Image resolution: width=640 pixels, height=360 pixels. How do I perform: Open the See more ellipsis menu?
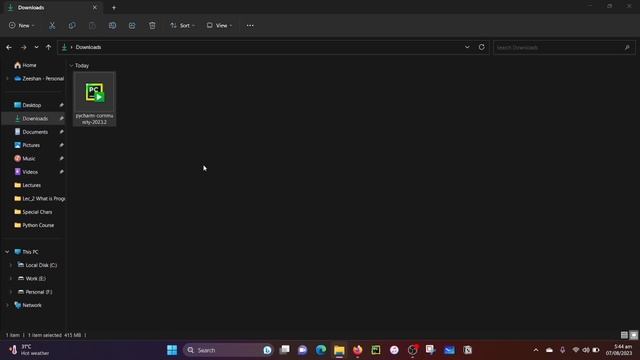tap(250, 25)
